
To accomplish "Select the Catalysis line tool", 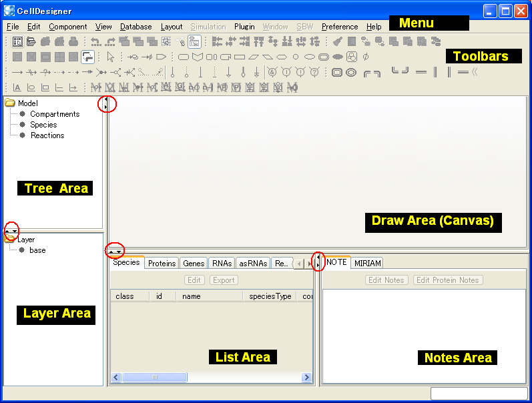I will tap(173, 72).
